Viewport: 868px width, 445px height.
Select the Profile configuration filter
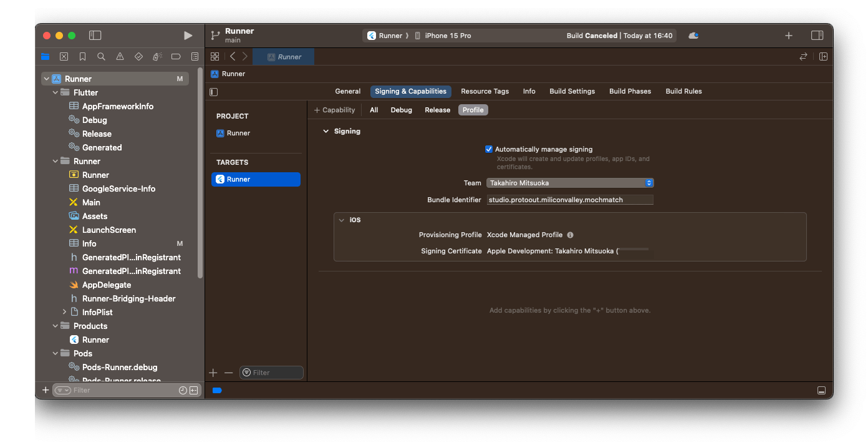click(x=473, y=110)
